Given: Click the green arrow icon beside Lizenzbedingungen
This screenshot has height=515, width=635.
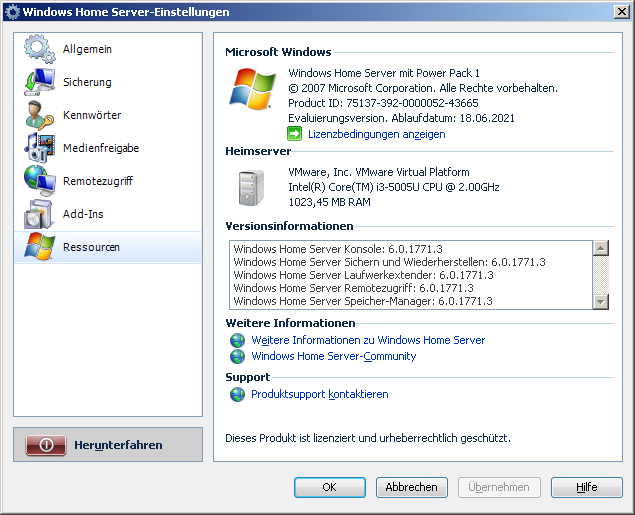Looking at the screenshot, I should [x=294, y=134].
